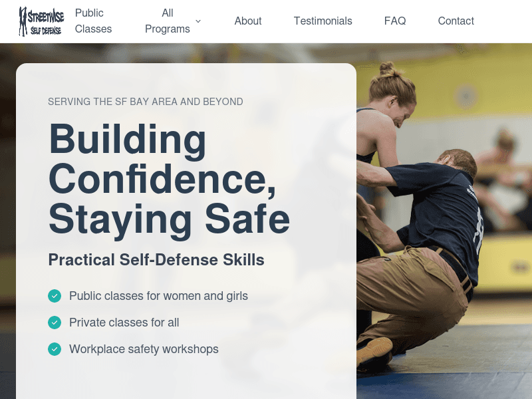This screenshot has width=532, height=399.
Task: Click the checkmark beside private classes bullet
Action: point(55,323)
